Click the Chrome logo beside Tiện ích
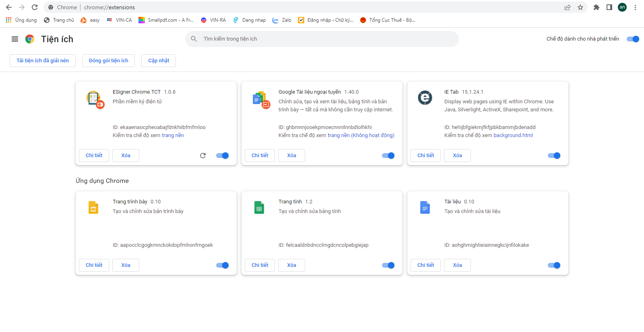The height and width of the screenshot is (332, 644). [x=30, y=39]
